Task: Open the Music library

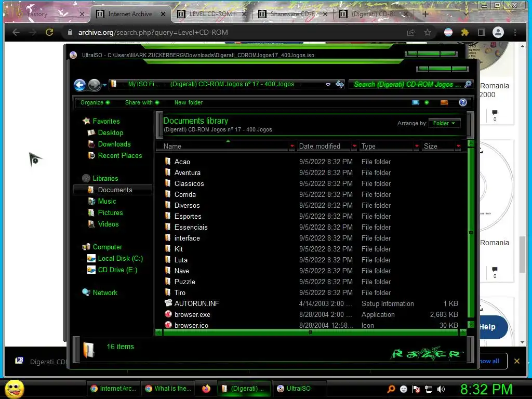Action: [107, 202]
